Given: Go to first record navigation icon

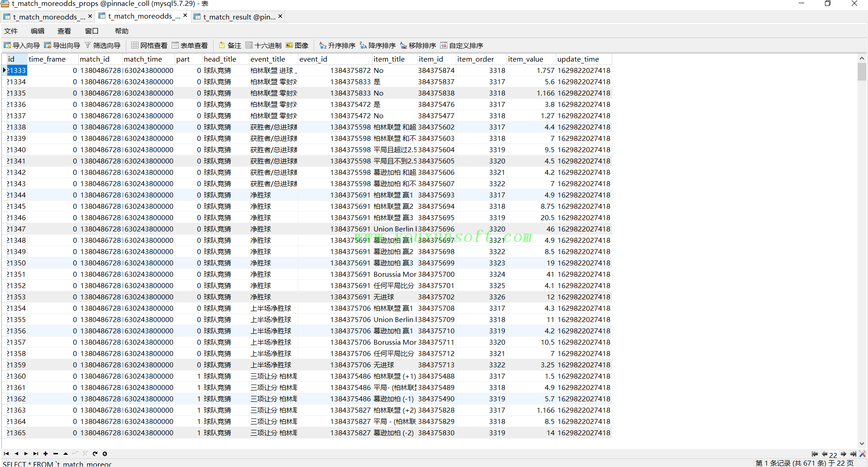Looking at the screenshot, I should pyautogui.click(x=6, y=453).
